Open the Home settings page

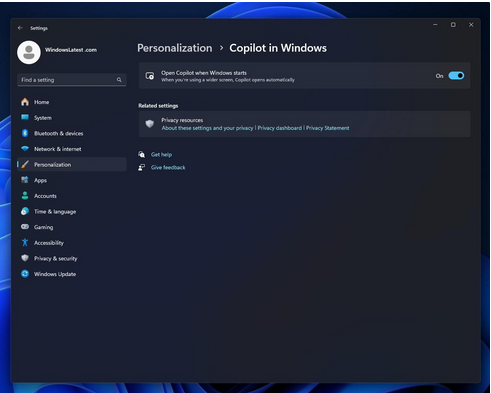72,102
